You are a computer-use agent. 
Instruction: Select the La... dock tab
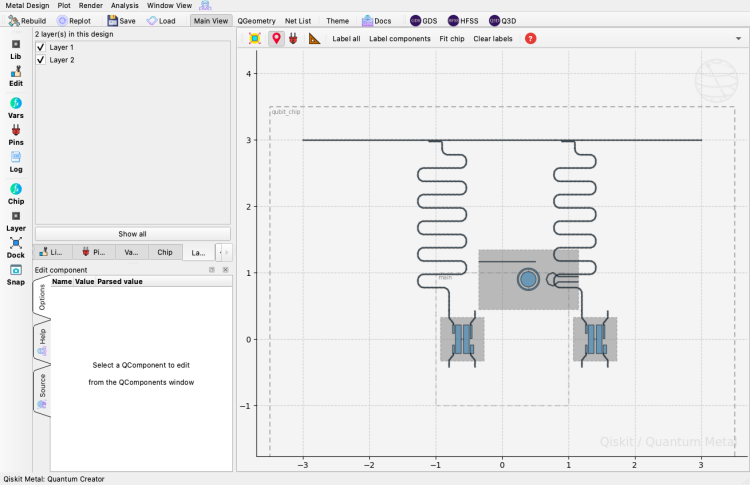click(199, 253)
